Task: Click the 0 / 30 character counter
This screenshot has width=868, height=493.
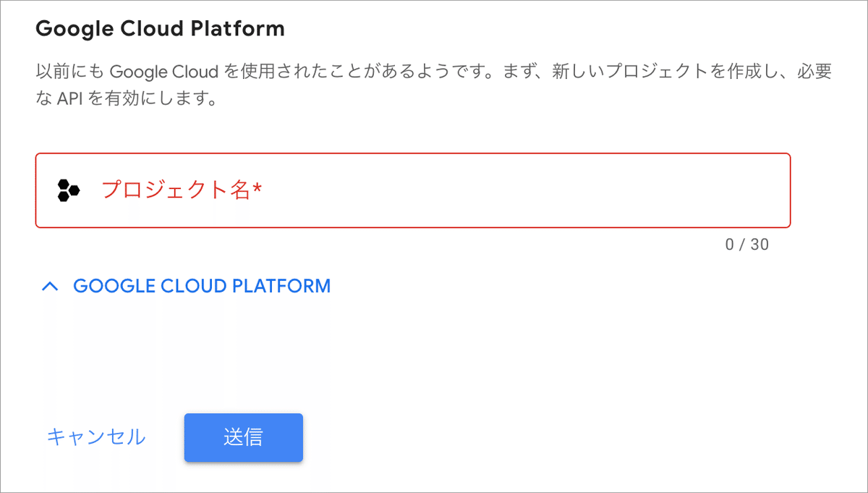Action: click(x=747, y=245)
